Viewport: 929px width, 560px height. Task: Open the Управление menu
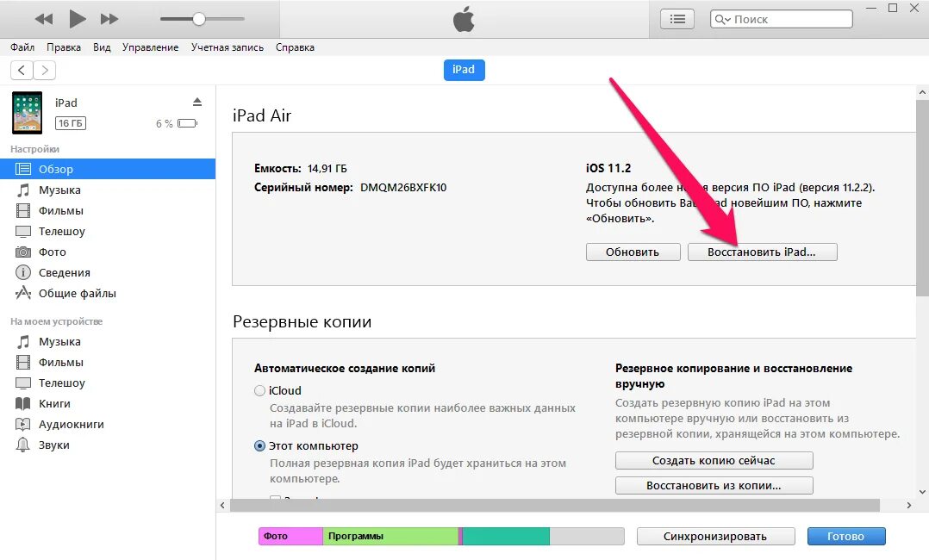151,47
